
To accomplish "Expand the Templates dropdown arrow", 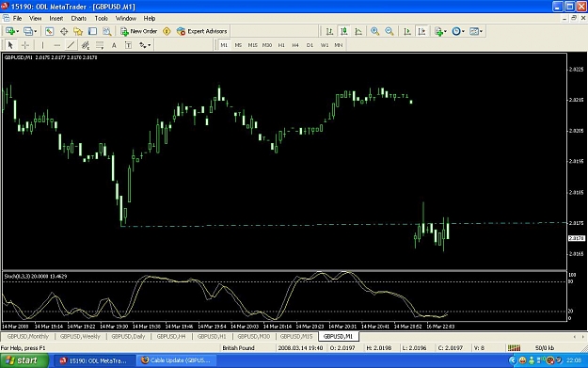I will pyautogui.click(x=481, y=31).
